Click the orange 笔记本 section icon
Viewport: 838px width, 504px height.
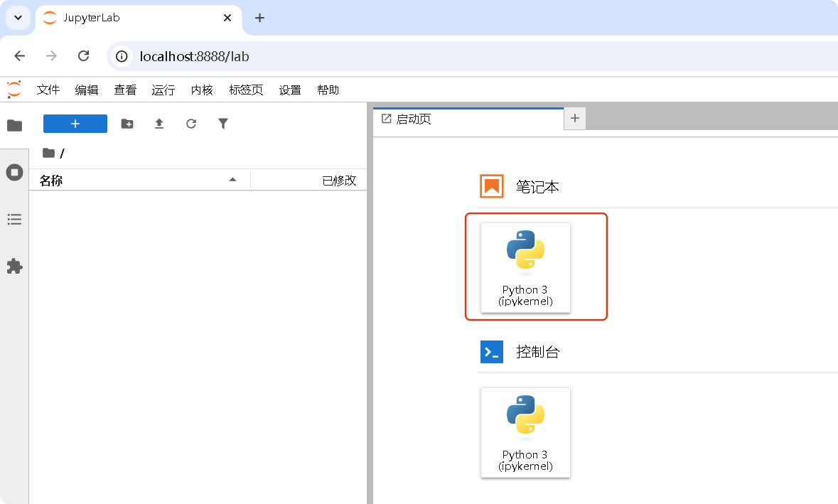coord(492,186)
